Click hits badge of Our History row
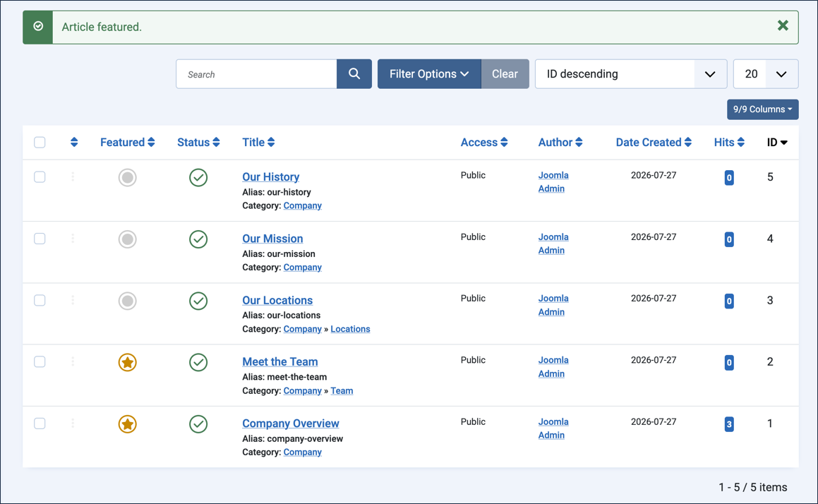 pyautogui.click(x=729, y=178)
